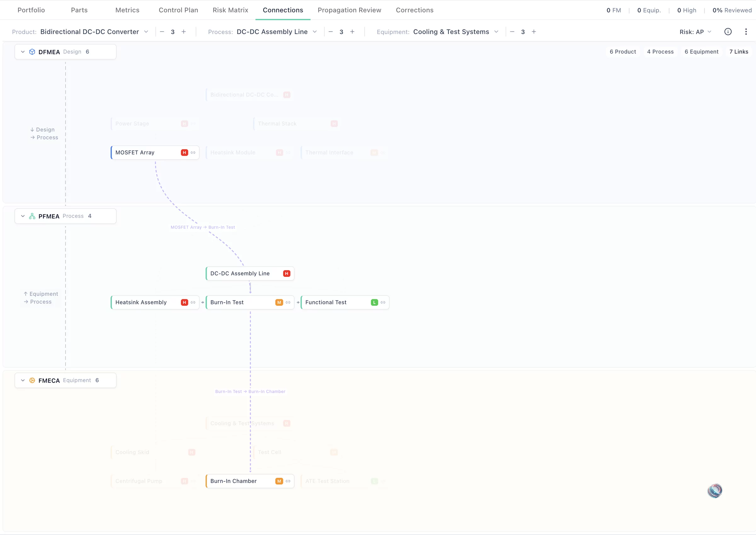Click the 6 Equipment chip
Screen dimensions: 756x535
(701, 52)
